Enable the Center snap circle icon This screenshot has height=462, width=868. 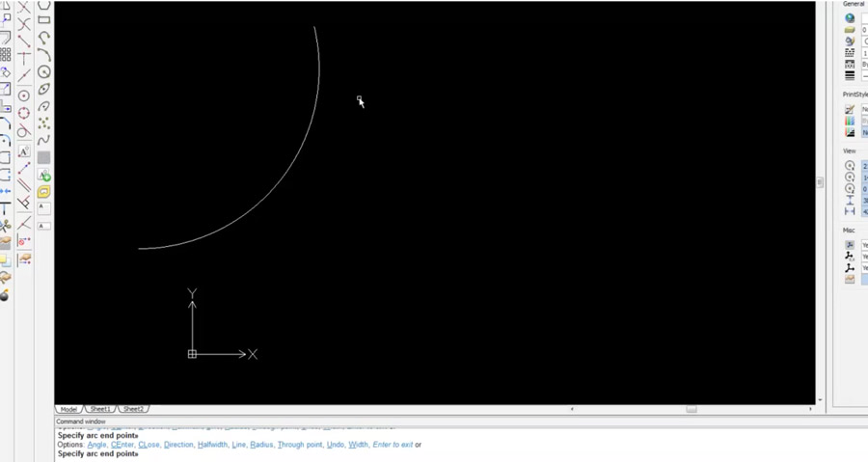click(x=24, y=95)
